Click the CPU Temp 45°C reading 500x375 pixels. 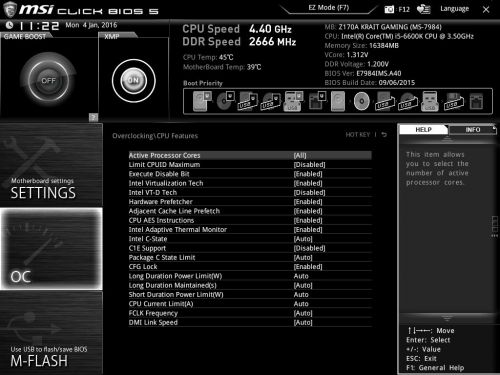tap(208, 57)
